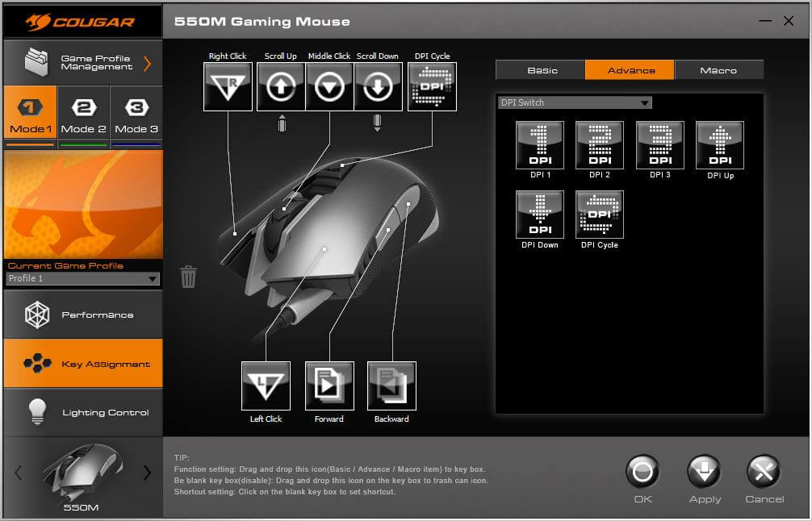This screenshot has height=521, width=812.
Task: Select Mode 1 slot
Action: click(31, 116)
